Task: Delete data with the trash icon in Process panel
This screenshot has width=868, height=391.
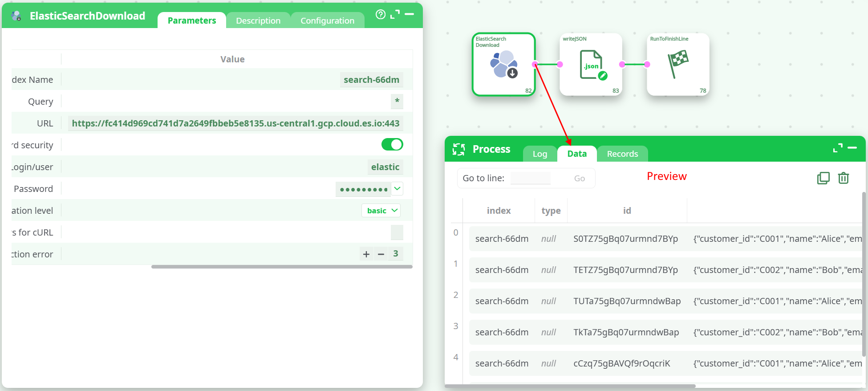Action: tap(844, 178)
